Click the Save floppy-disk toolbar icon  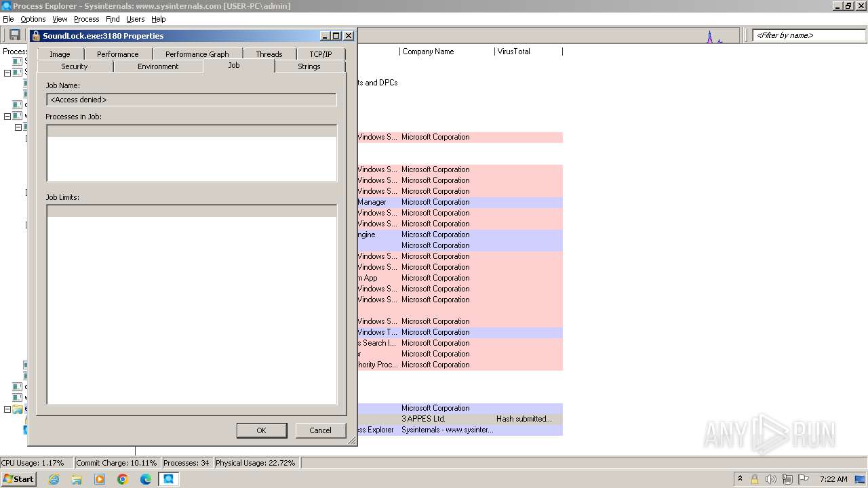(14, 35)
